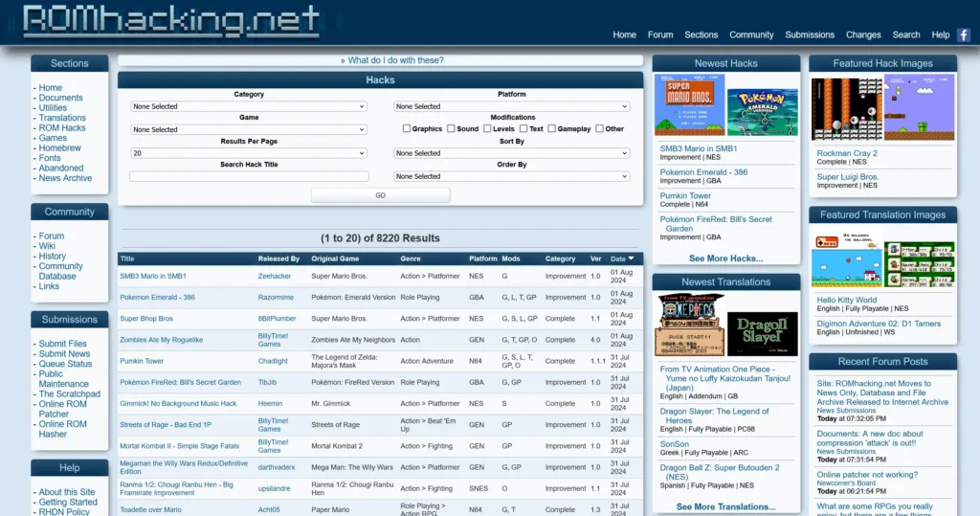
Task: Open Super Bhop Bros hack title
Action: tap(146, 319)
